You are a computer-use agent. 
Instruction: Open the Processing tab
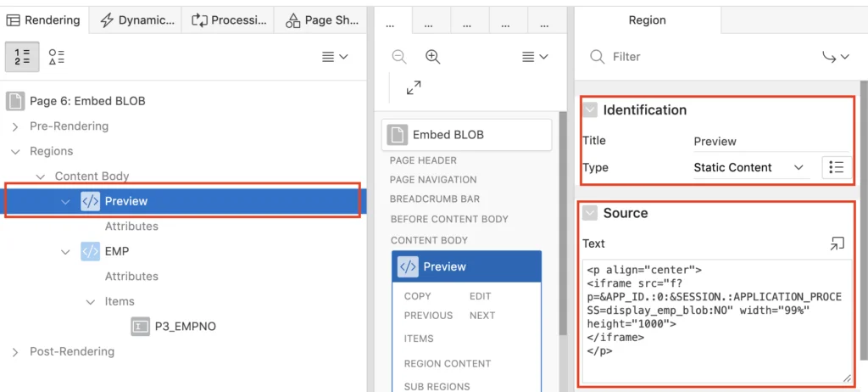(229, 20)
